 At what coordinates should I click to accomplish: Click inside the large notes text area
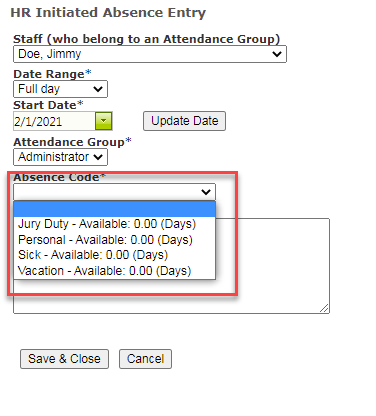point(273,266)
